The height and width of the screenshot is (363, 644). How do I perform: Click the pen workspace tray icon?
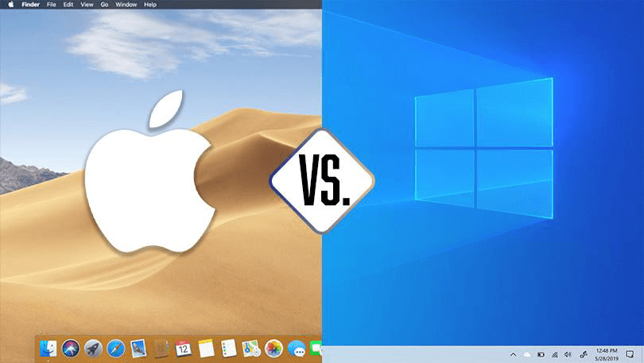click(x=584, y=354)
